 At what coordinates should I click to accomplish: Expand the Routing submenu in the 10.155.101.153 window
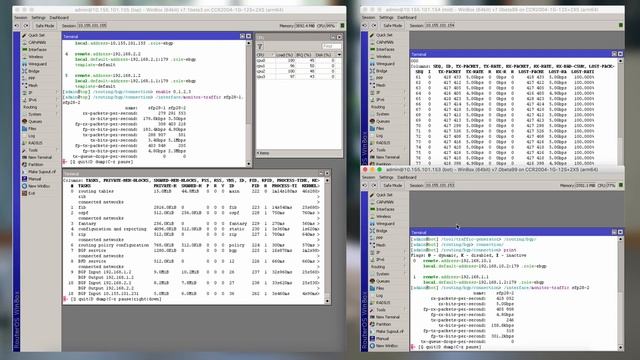coord(387,267)
